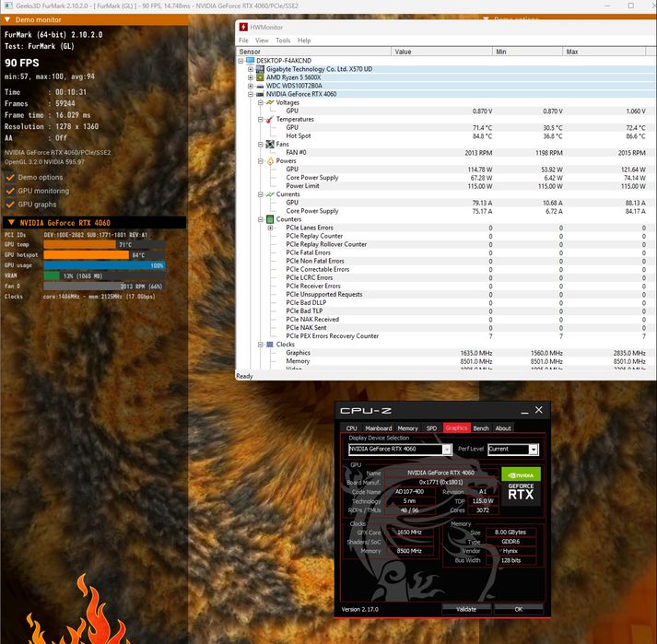
Task: Click the Graphics clock 1635.0 MHz value
Action: (x=476, y=353)
